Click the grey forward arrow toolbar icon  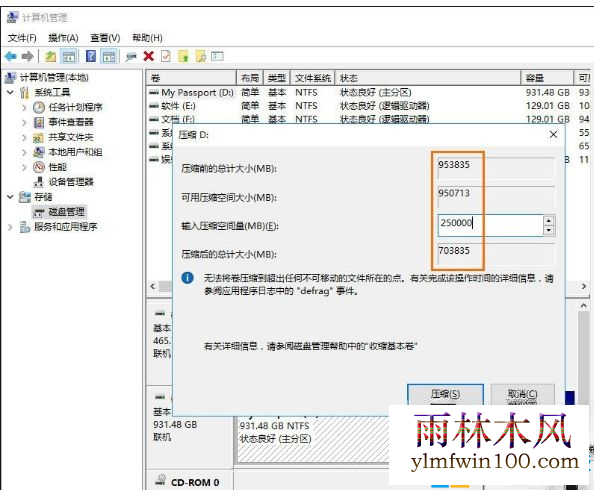28,57
